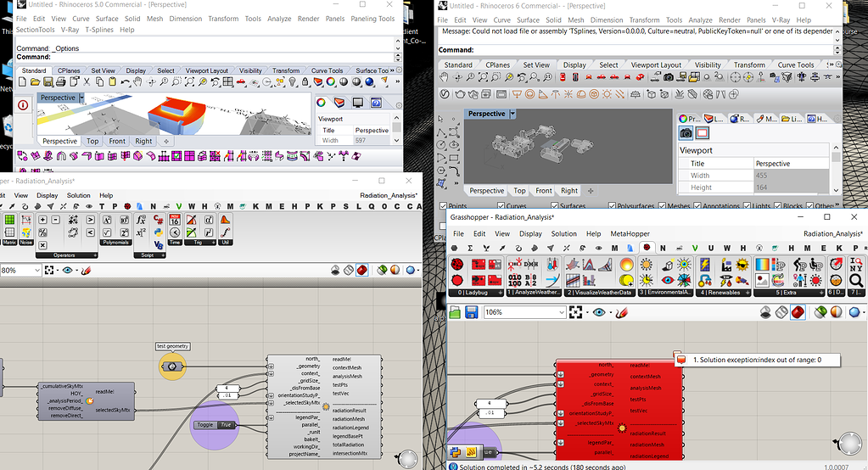Viewport: 868px width, 470px height.
Task: Toggle the Polysurfaces filter checkbox
Action: tap(612, 206)
